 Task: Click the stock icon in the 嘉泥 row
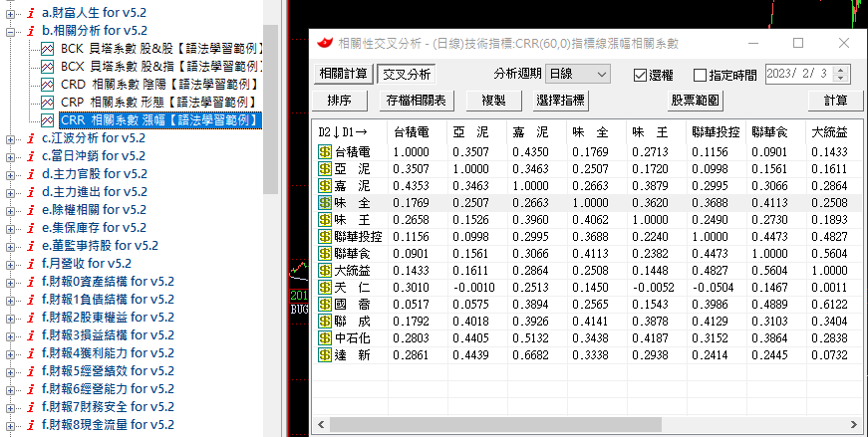[325, 185]
